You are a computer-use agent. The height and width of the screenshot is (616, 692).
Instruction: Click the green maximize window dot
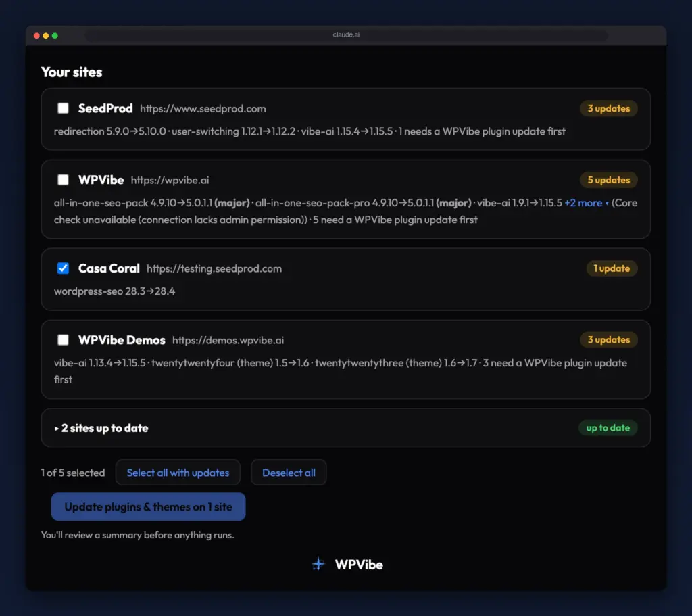click(55, 36)
